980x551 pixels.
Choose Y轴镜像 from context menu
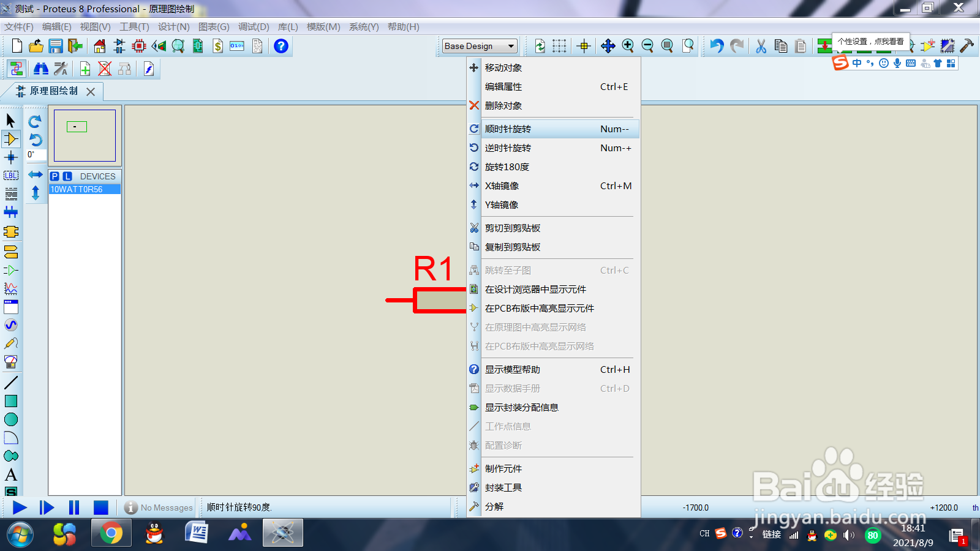click(554, 205)
